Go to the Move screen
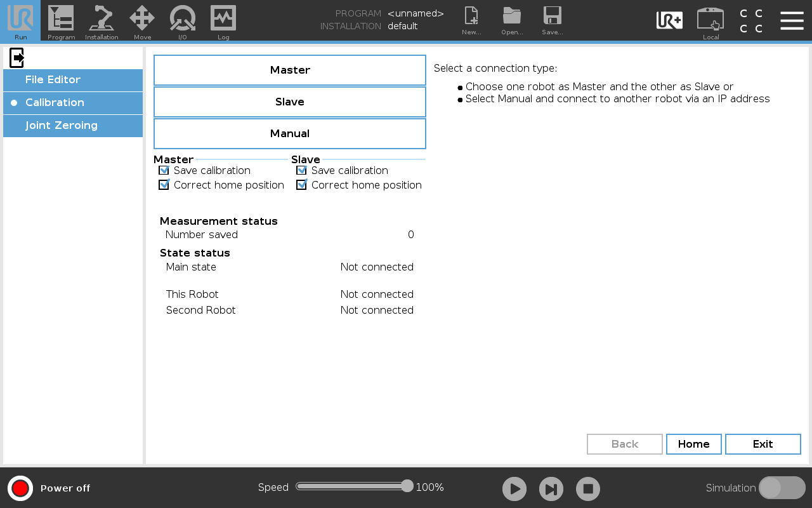The width and height of the screenshot is (812, 508). tap(142, 20)
